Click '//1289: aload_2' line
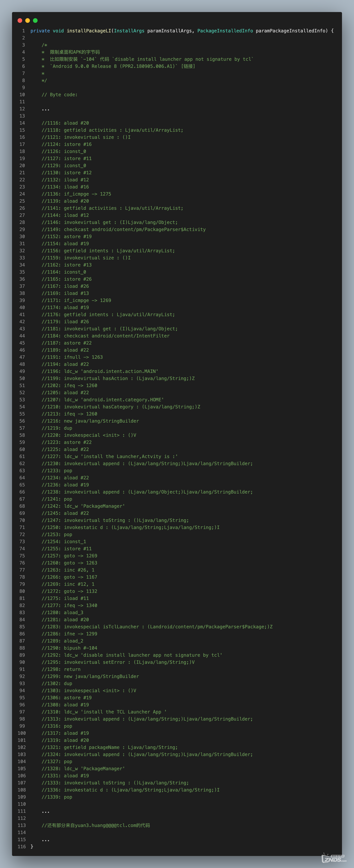The width and height of the screenshot is (354, 868). 63,641
